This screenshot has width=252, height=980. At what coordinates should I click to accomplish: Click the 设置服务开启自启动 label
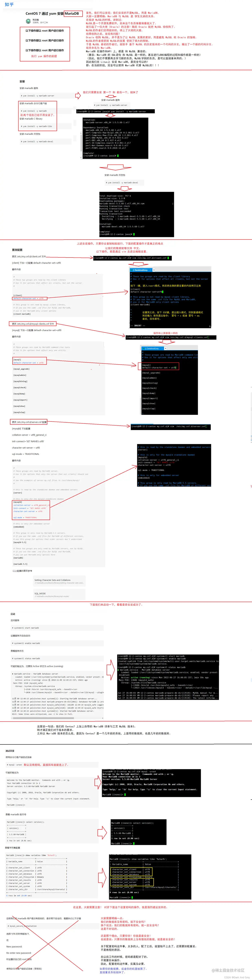(x=21, y=636)
